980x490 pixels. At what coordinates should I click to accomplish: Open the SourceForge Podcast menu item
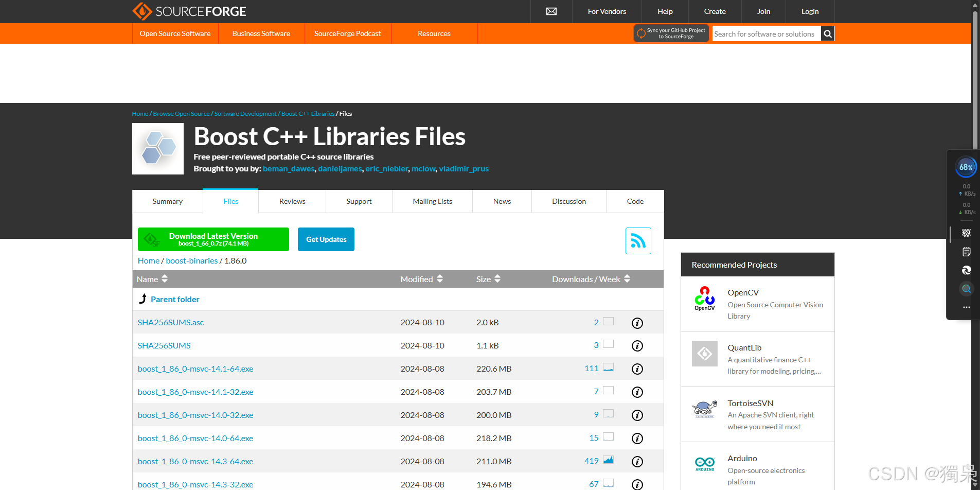click(x=348, y=33)
